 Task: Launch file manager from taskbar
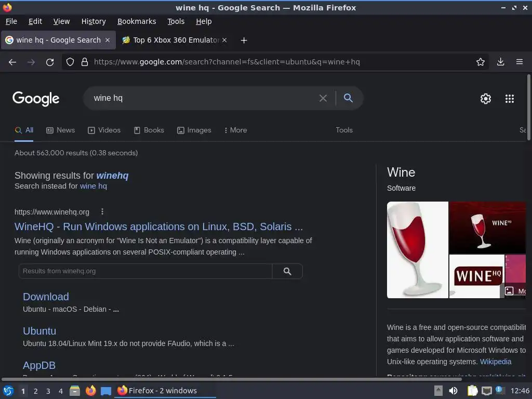coord(75,391)
